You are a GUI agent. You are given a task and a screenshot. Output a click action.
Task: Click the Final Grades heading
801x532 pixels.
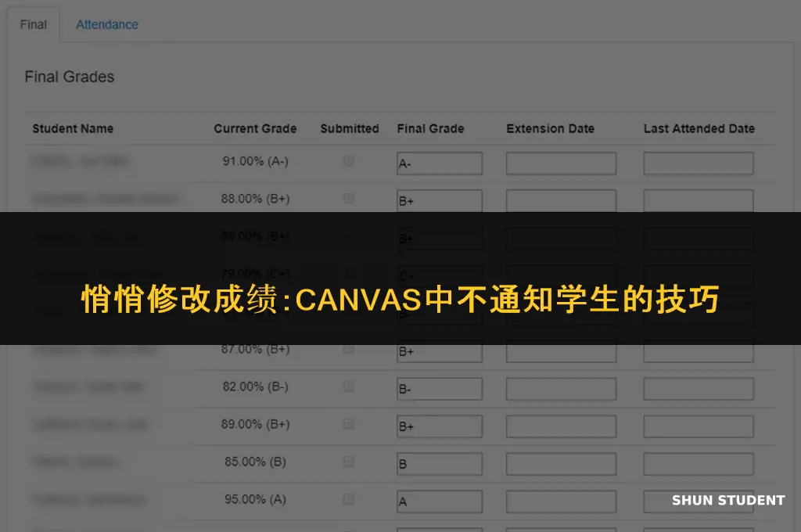click(x=70, y=77)
